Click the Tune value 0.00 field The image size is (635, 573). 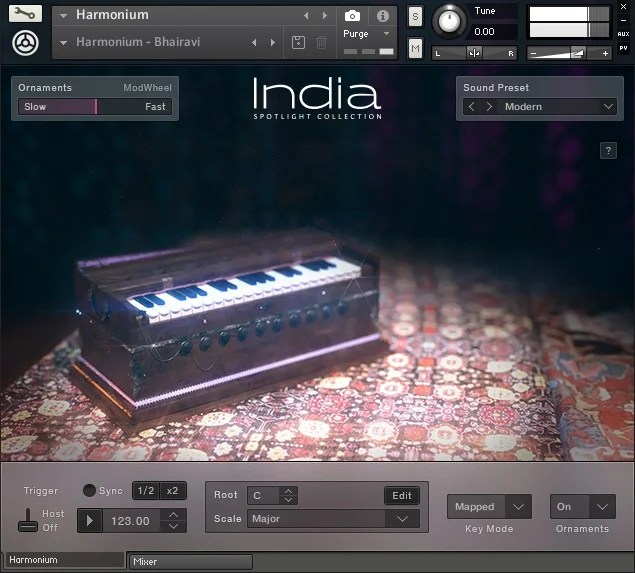tap(494, 32)
